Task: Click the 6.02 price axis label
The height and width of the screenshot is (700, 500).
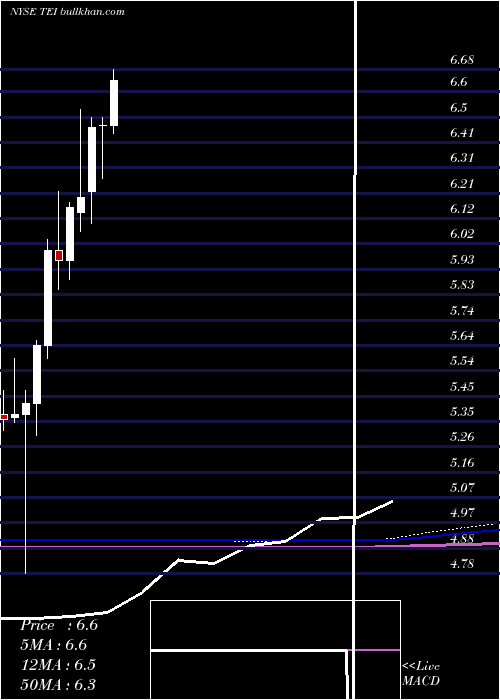Action: (462, 233)
